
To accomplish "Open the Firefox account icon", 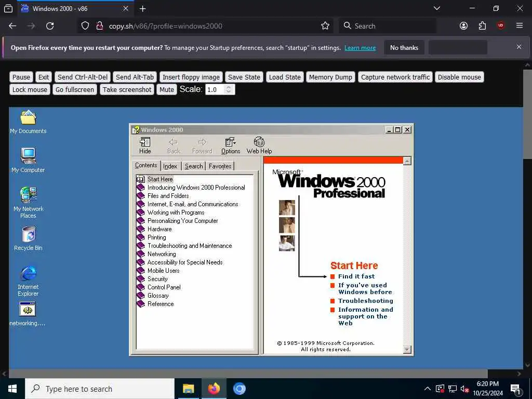I will 463,26.
